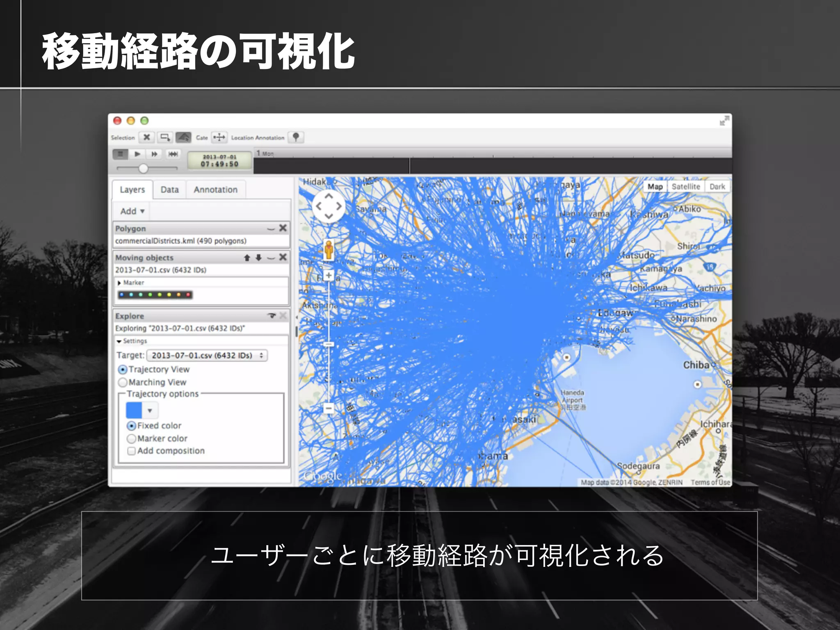The height and width of the screenshot is (630, 840).
Task: Clear the selection with the X tool
Action: [x=146, y=137]
